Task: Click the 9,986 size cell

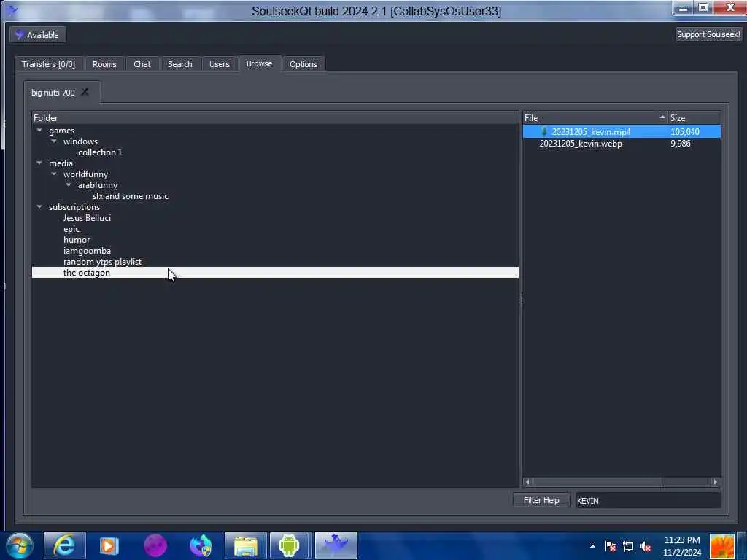Action: coord(681,144)
